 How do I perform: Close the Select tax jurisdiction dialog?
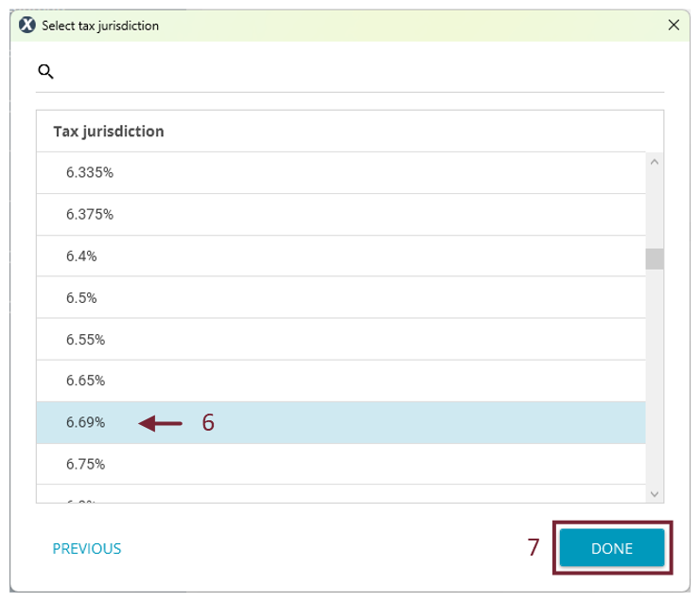click(x=674, y=26)
